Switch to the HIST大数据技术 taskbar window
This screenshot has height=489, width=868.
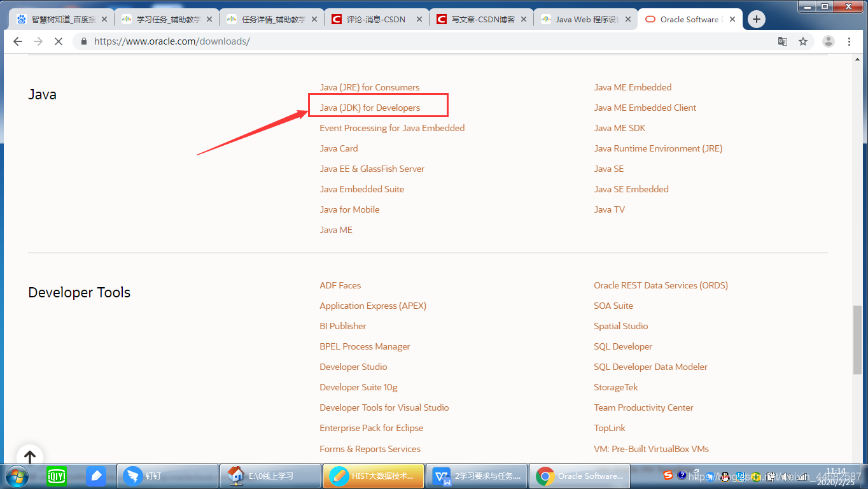click(374, 476)
